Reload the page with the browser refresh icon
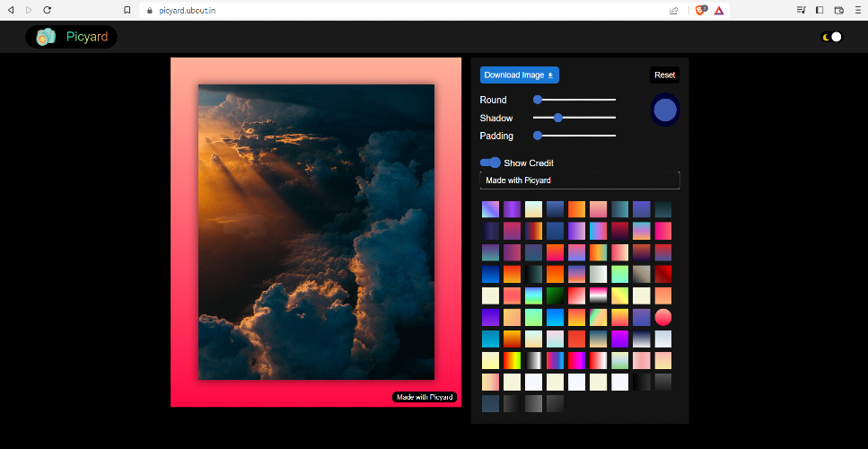 [47, 10]
